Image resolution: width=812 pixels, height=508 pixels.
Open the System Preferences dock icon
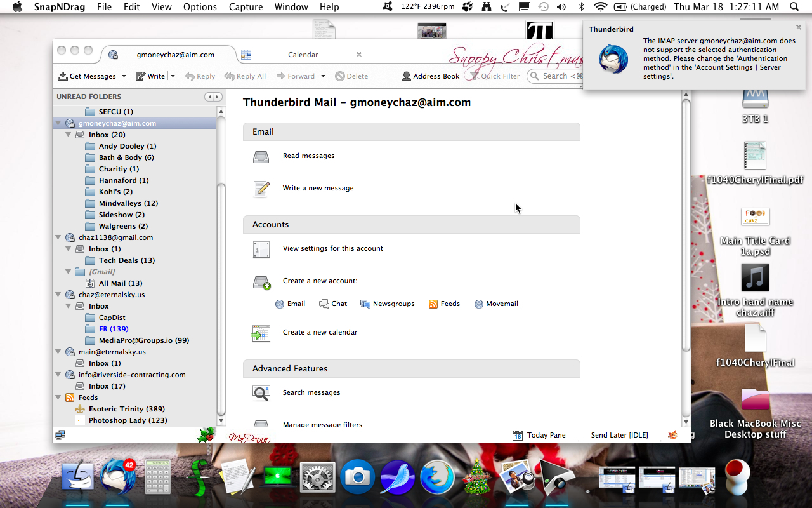click(317, 476)
